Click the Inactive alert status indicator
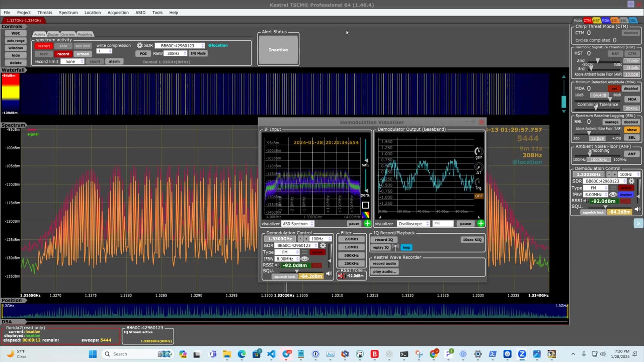Screen dimensions: 644x362 point(278,50)
